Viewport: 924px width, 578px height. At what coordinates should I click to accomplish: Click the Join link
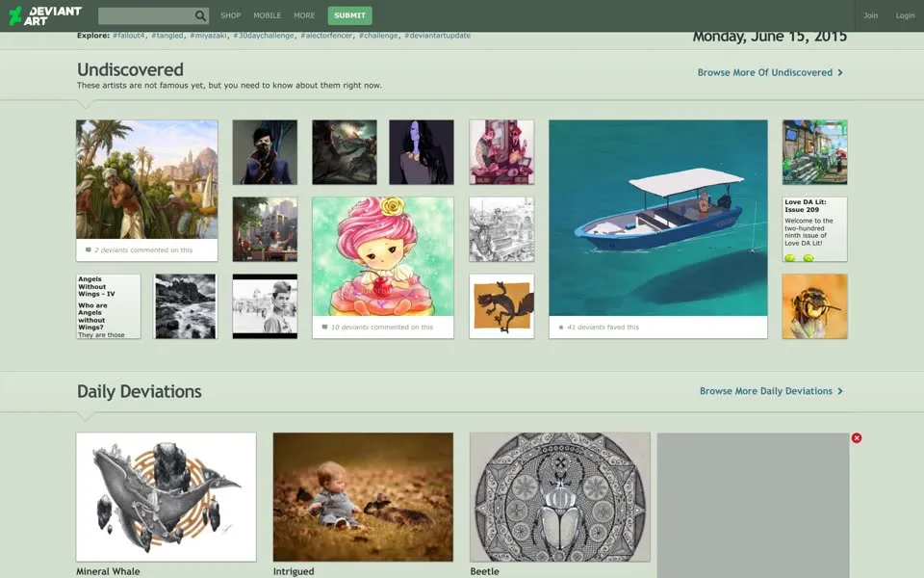point(870,15)
